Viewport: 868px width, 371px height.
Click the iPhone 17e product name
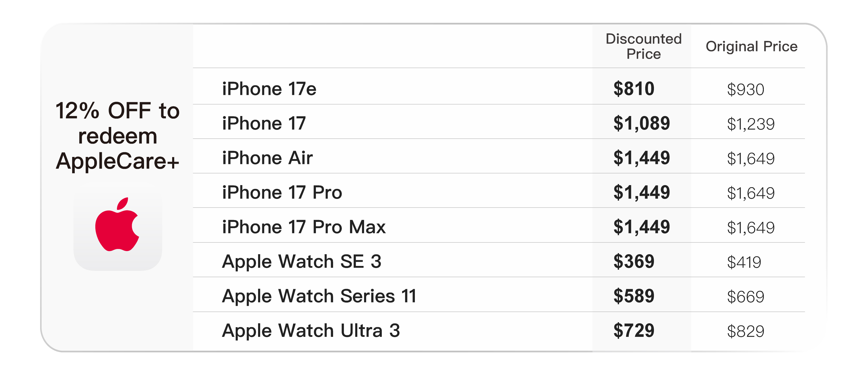(269, 89)
